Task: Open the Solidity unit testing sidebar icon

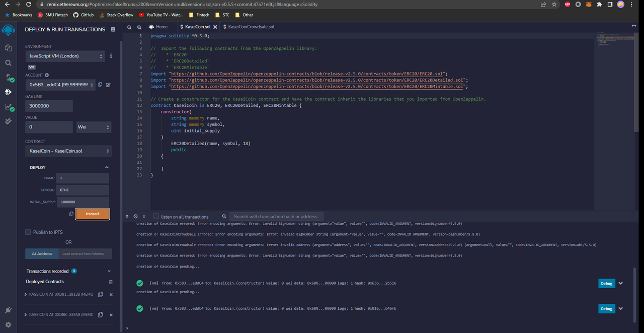Action: point(8,121)
